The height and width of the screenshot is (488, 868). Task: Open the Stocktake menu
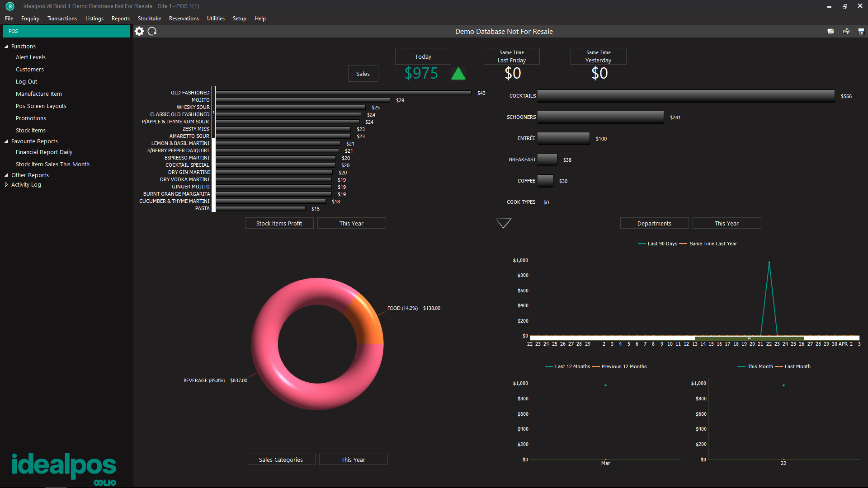(149, 19)
